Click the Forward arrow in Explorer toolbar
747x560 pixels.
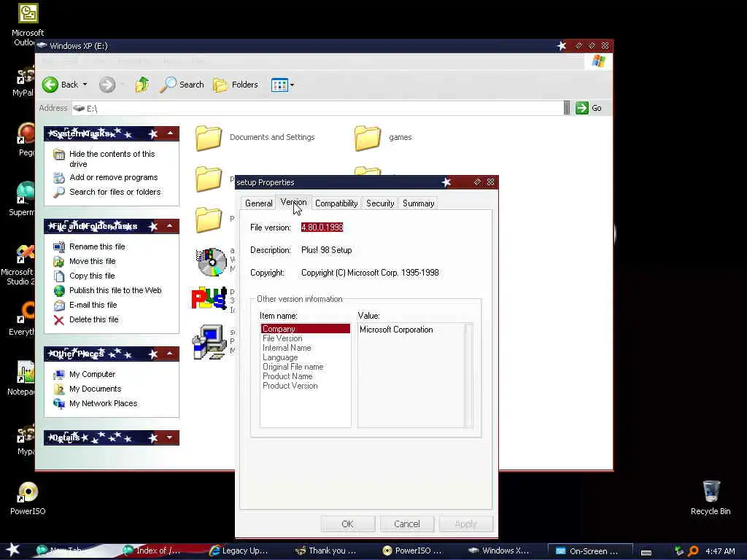[107, 85]
